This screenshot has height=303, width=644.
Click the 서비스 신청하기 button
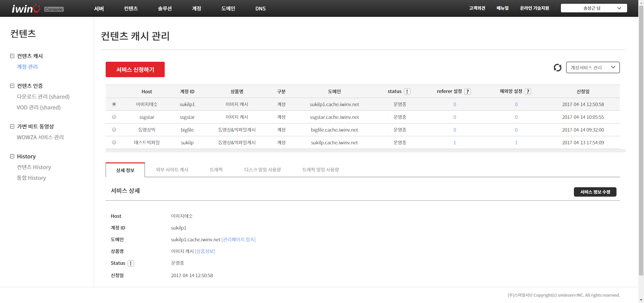pos(135,69)
